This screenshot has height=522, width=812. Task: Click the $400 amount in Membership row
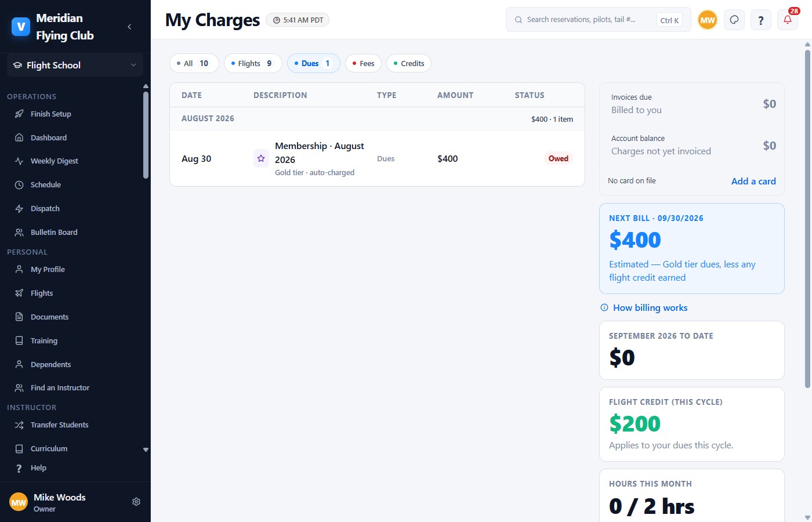click(x=448, y=158)
